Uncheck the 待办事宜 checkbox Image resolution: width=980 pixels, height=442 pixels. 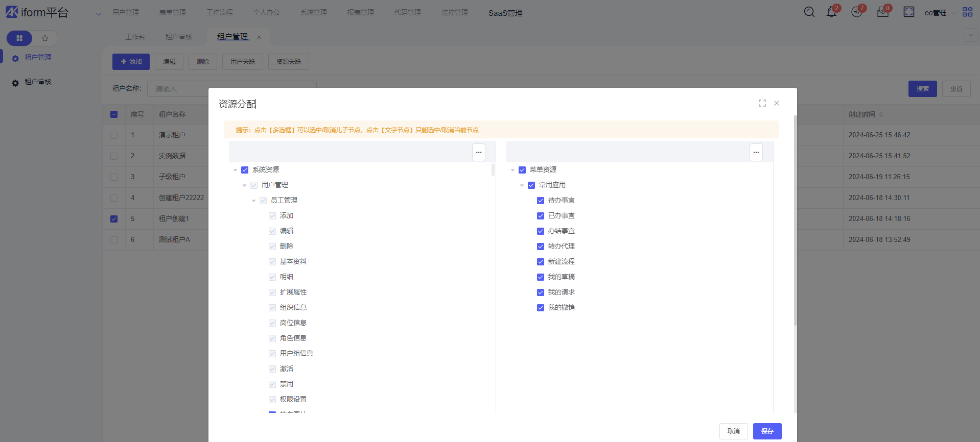540,201
